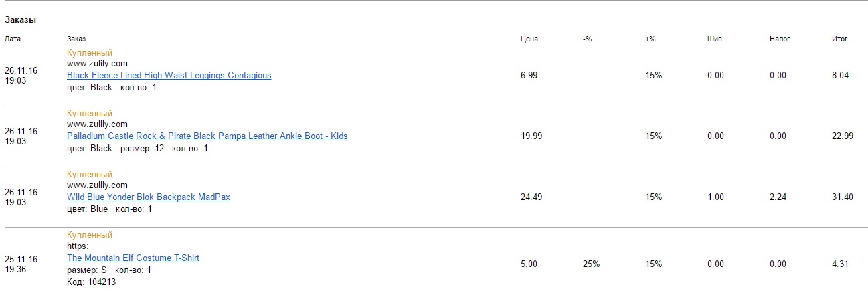Click the +% commission column header
This screenshot has height=291, width=868.
650,39
